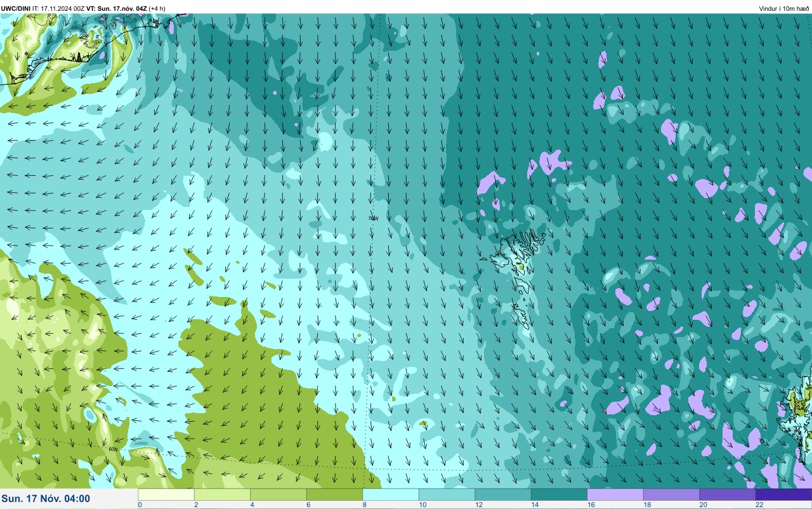Click the legend scale value '12'

click(478, 505)
